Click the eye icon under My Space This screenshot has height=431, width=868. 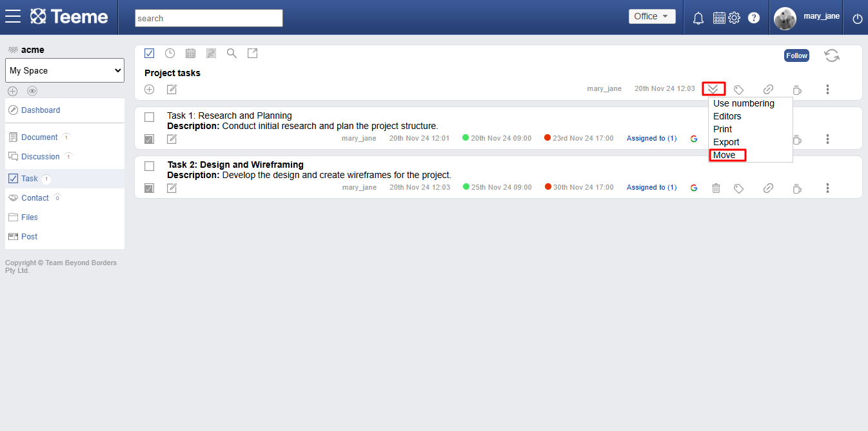[32, 91]
